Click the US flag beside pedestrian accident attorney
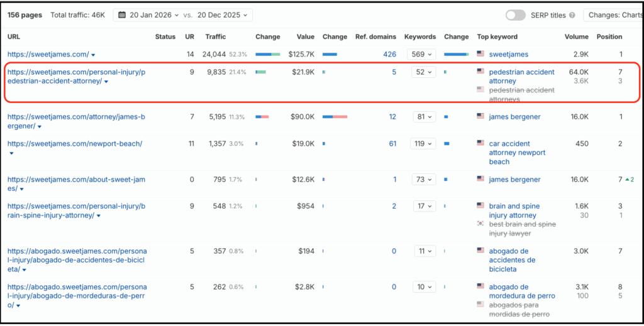Image resolution: width=644 pixels, height=326 pixels. tap(480, 71)
